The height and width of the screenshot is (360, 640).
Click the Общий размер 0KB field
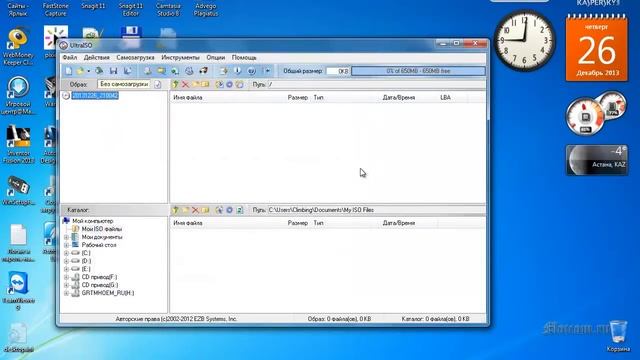click(338, 71)
